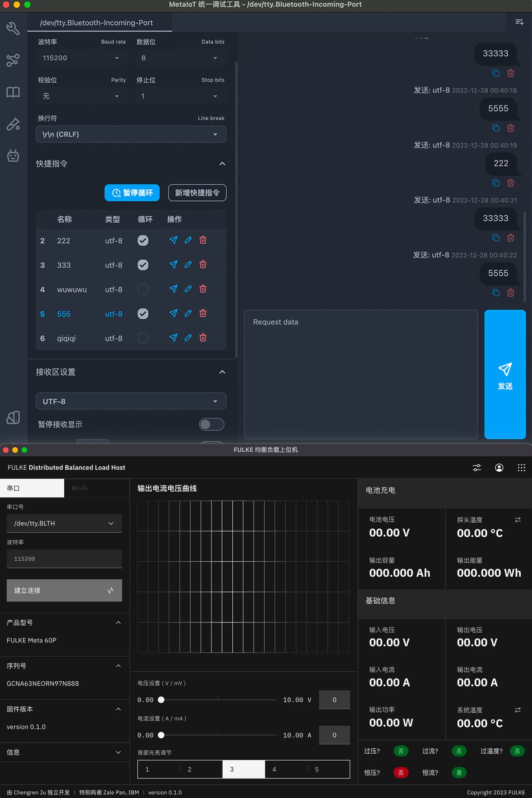The height and width of the screenshot is (798, 532).
Task: Edit the wuwuwu quick command
Action: 188,289
